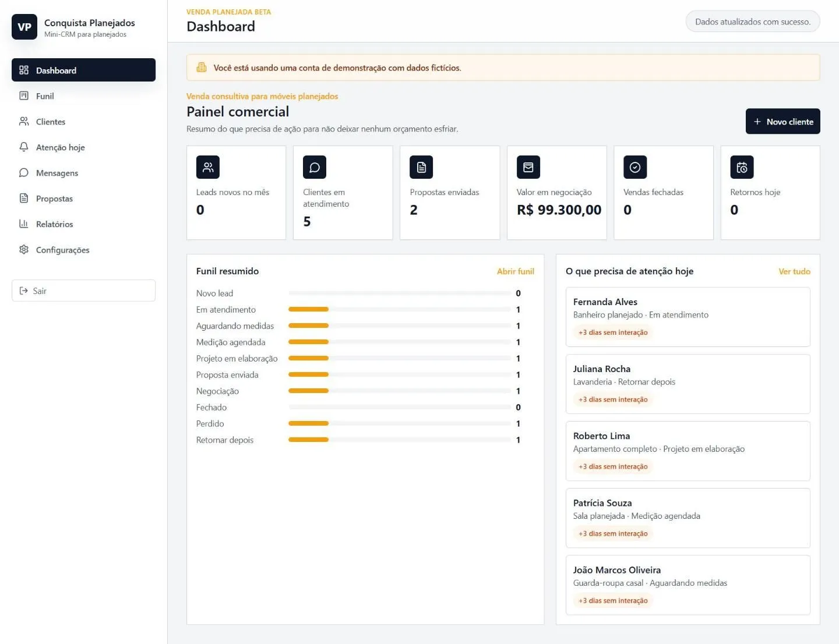Open Patrícia Souza's card

688,518
